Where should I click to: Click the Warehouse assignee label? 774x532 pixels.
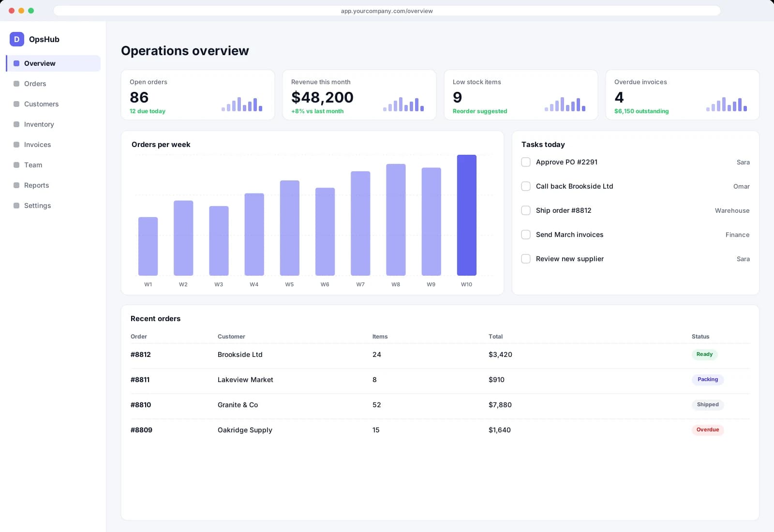point(732,210)
